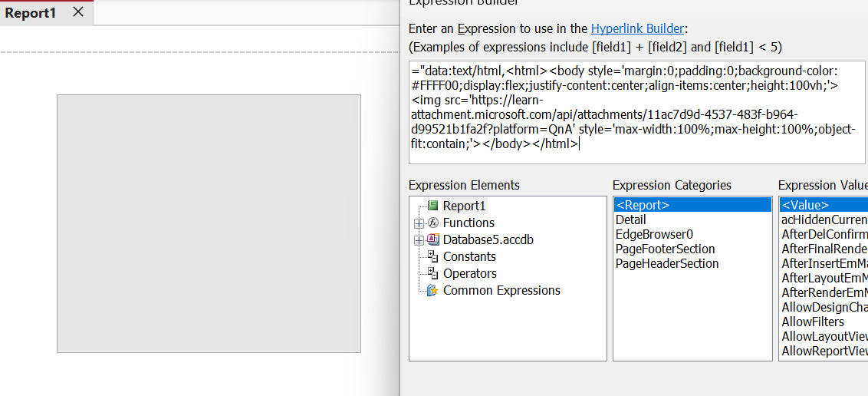Viewport: 868px width, 396px height.
Task: Select Database5.accdb in Expression Elements
Action: (488, 239)
